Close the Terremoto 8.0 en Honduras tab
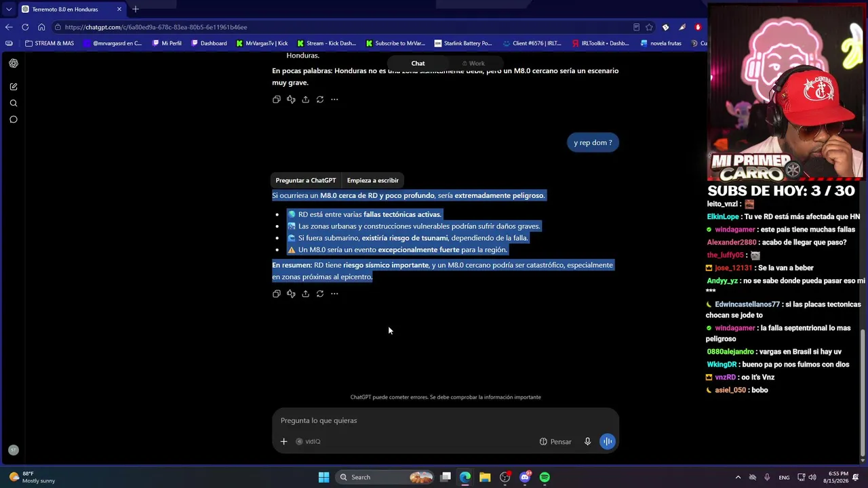 pyautogui.click(x=119, y=9)
